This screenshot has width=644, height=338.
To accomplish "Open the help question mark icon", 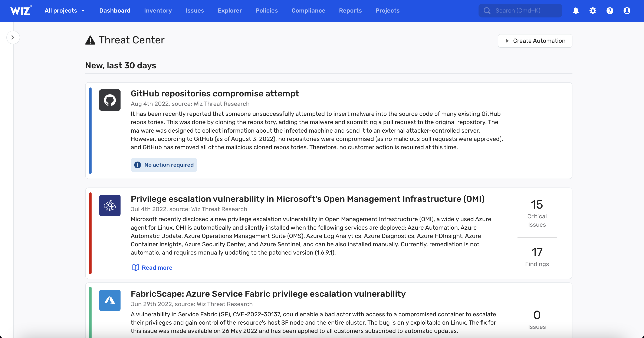I will (x=610, y=10).
